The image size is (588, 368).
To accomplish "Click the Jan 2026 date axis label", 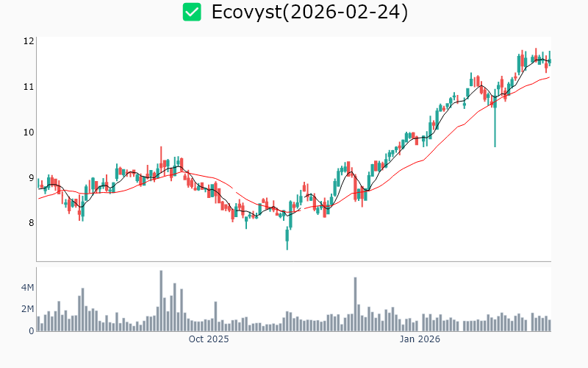I will tap(420, 339).
